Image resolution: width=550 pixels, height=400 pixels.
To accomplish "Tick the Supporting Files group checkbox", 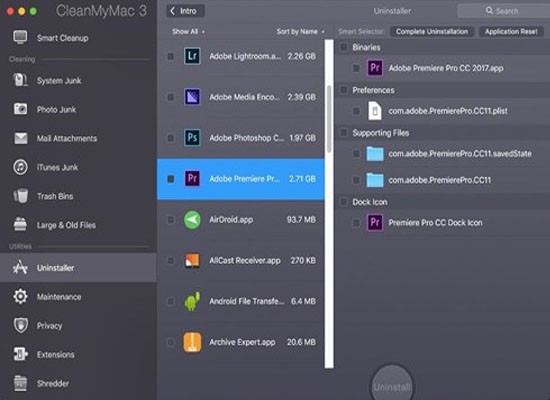I will [x=343, y=133].
